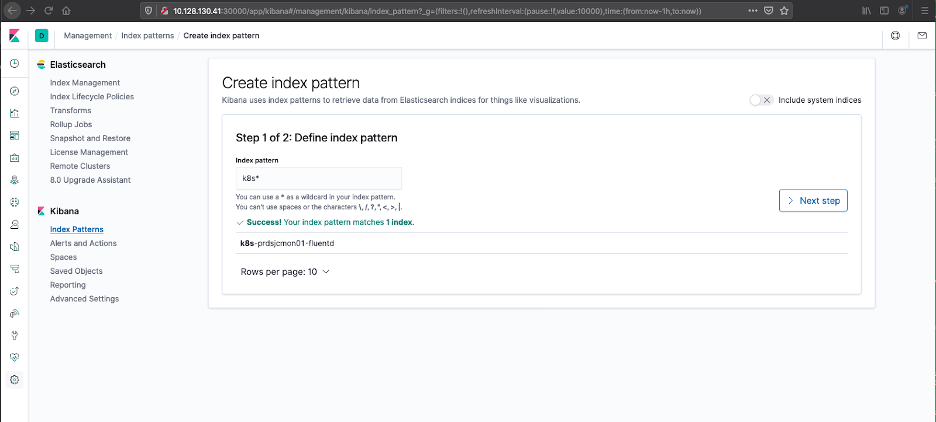Open the Newsfeed mail icon
The width and height of the screenshot is (936, 422).
click(922, 36)
